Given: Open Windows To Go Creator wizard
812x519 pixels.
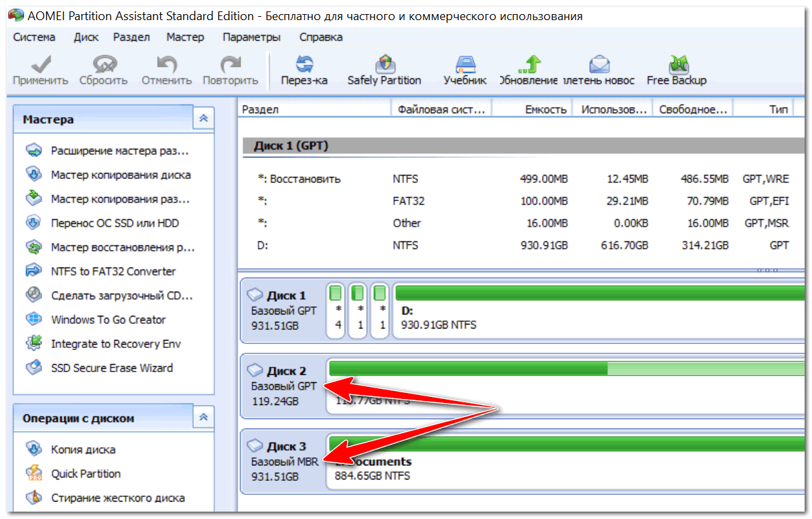Looking at the screenshot, I should tap(108, 320).
